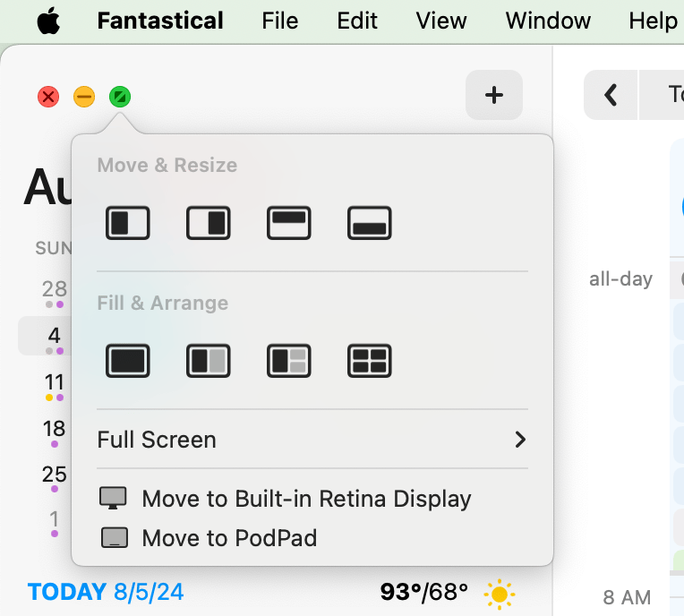The image size is (684, 616).
Task: Open the File menu
Action: click(x=280, y=21)
